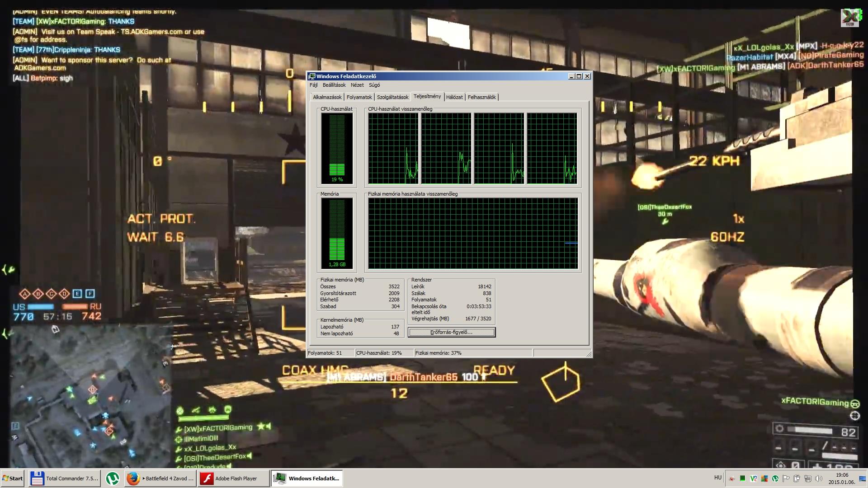868x488 pixels.
Task: Close the Windows Feladatkezelő window
Action: point(587,76)
